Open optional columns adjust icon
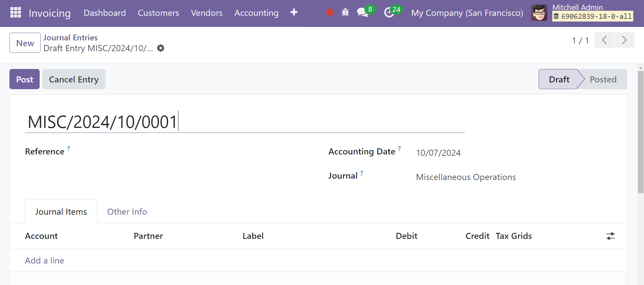This screenshot has height=285, width=644. [610, 236]
